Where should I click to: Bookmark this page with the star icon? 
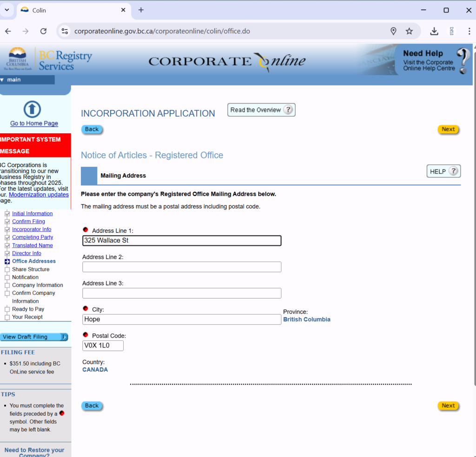tap(409, 31)
